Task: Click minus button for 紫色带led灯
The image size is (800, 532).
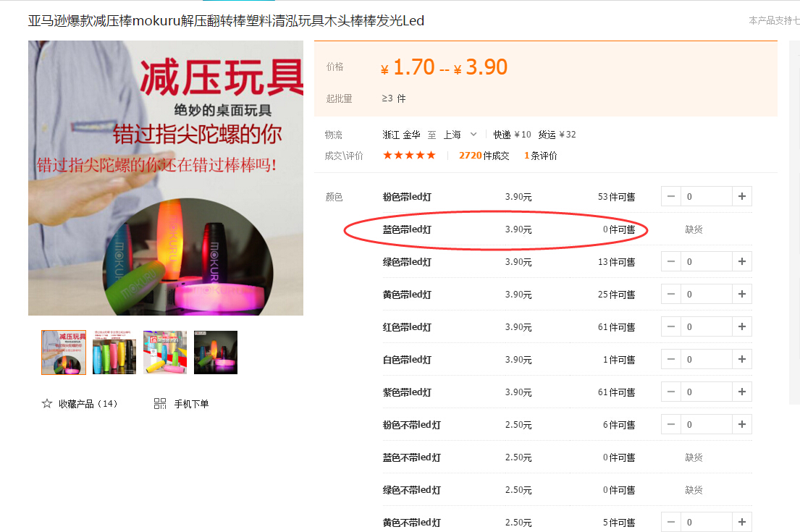Action: point(671,392)
